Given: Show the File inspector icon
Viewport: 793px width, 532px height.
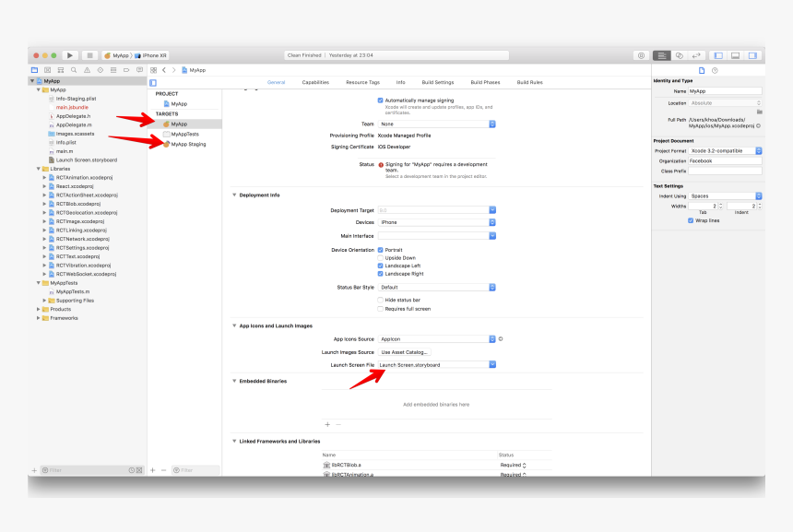Looking at the screenshot, I should coord(702,70).
